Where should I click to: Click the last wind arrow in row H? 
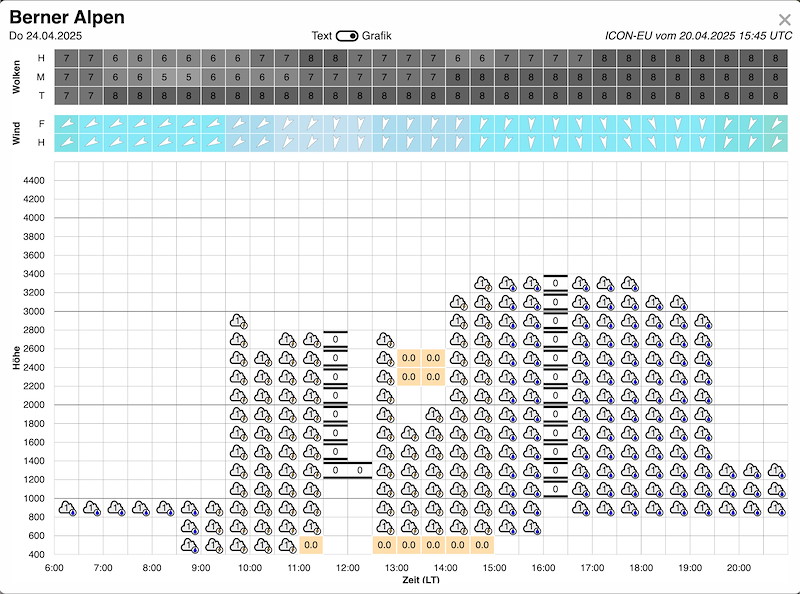(x=776, y=142)
